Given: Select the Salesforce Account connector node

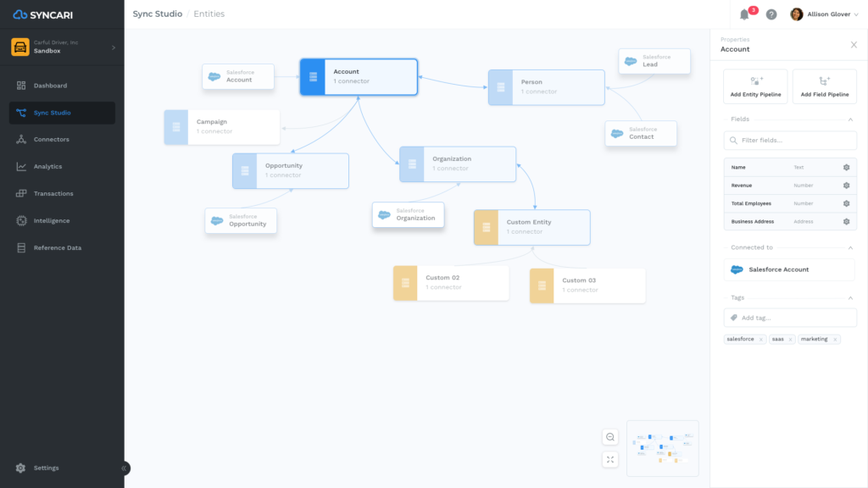Looking at the screenshot, I should (238, 76).
